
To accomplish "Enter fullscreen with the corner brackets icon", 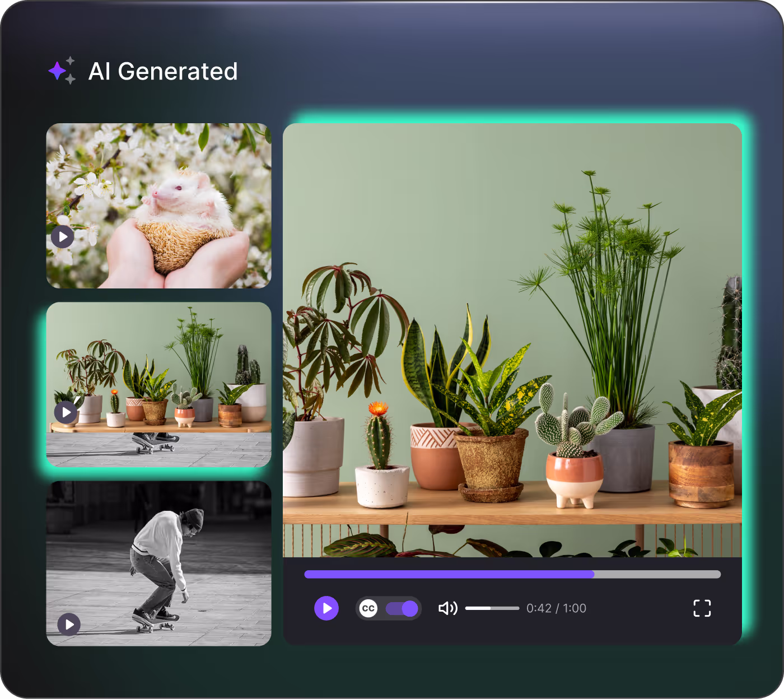I will pos(702,608).
